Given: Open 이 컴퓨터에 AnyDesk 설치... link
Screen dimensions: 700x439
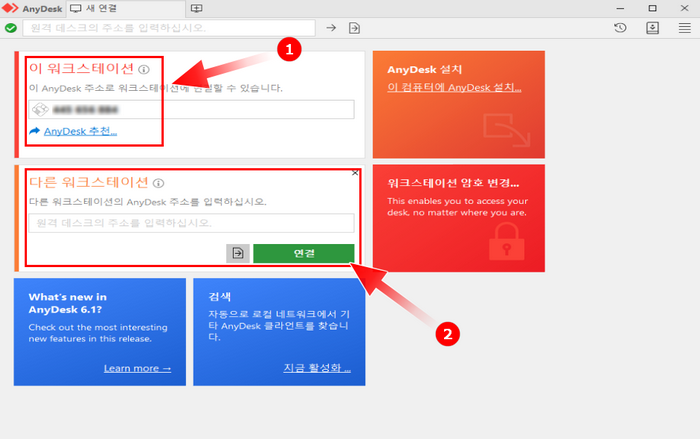Looking at the screenshot, I should click(x=454, y=88).
